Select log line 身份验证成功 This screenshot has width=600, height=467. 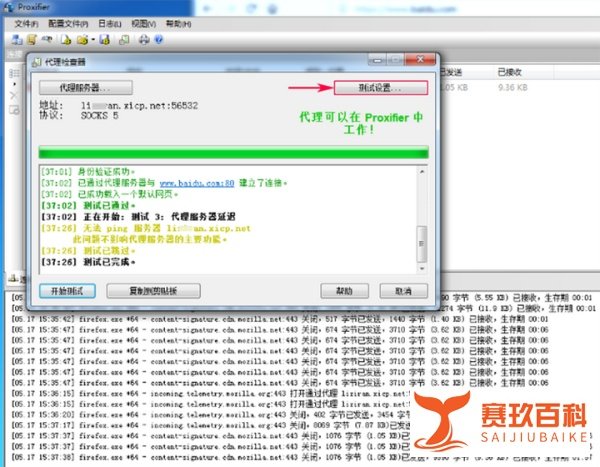(88, 171)
